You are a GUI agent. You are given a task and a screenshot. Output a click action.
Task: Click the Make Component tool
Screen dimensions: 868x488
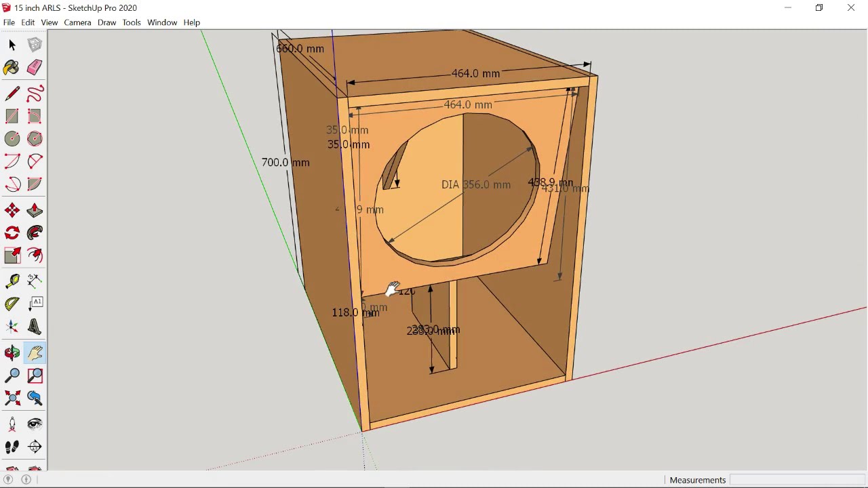coord(35,45)
